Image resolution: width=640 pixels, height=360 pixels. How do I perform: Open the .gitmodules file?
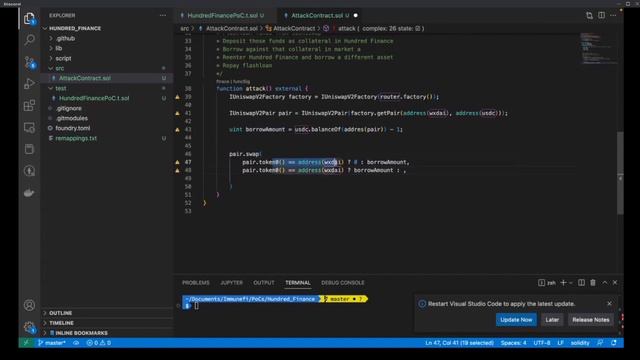tap(71, 118)
